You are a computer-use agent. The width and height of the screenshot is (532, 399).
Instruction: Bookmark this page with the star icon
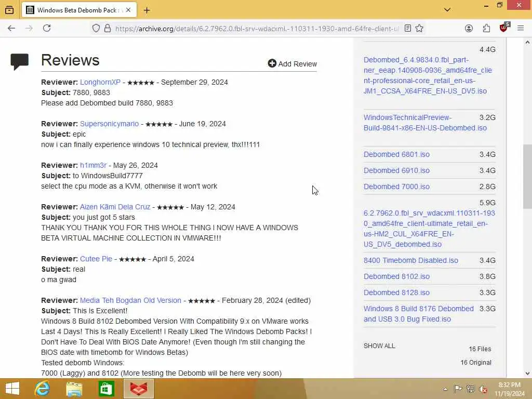click(419, 29)
